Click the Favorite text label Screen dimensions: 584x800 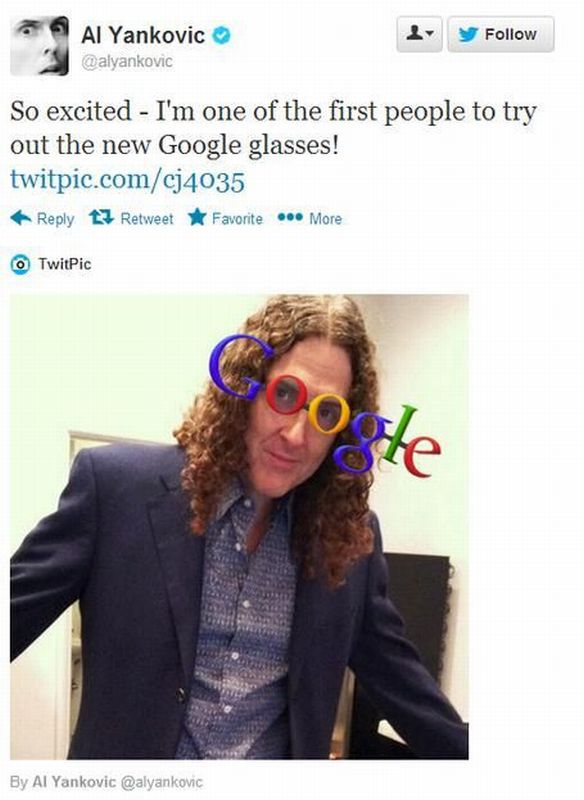point(237,219)
